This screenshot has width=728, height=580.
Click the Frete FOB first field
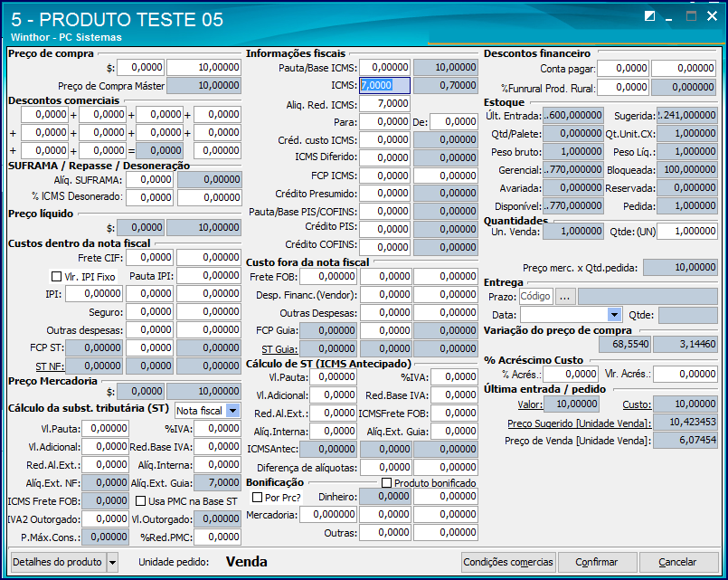point(328,277)
